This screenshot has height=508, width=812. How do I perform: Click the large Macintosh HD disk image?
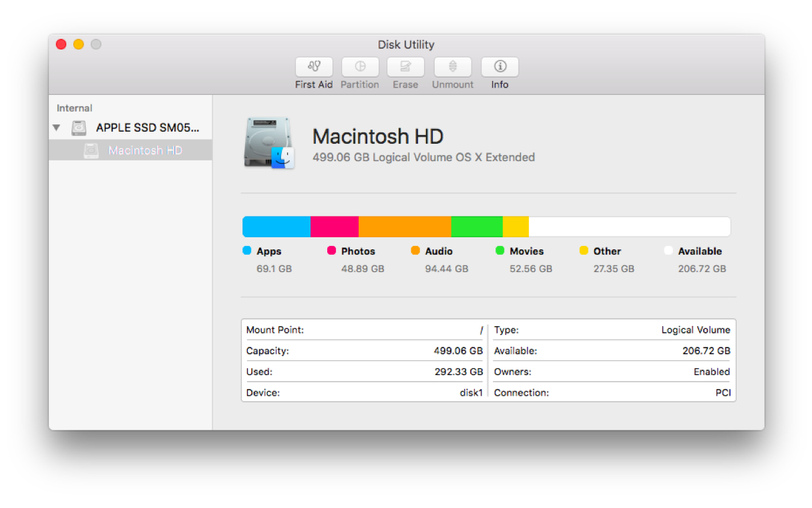pyautogui.click(x=269, y=144)
